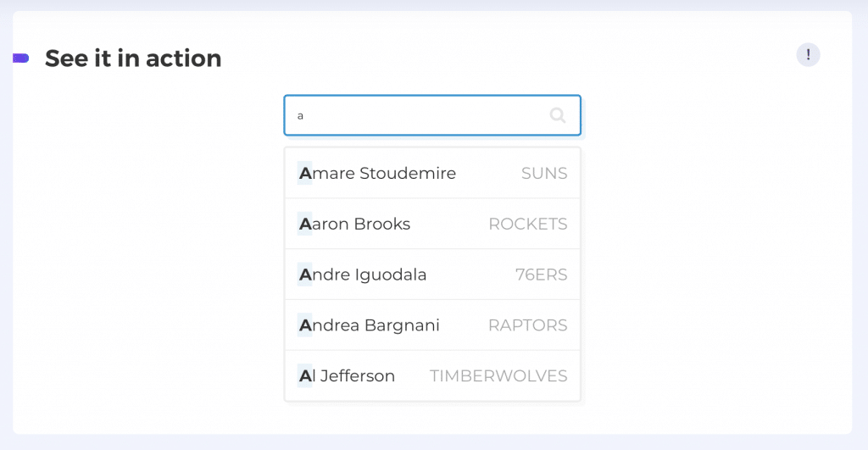Click the highlighted "A" in Andre Iguodala
Screen dimensions: 868x450
(305, 275)
